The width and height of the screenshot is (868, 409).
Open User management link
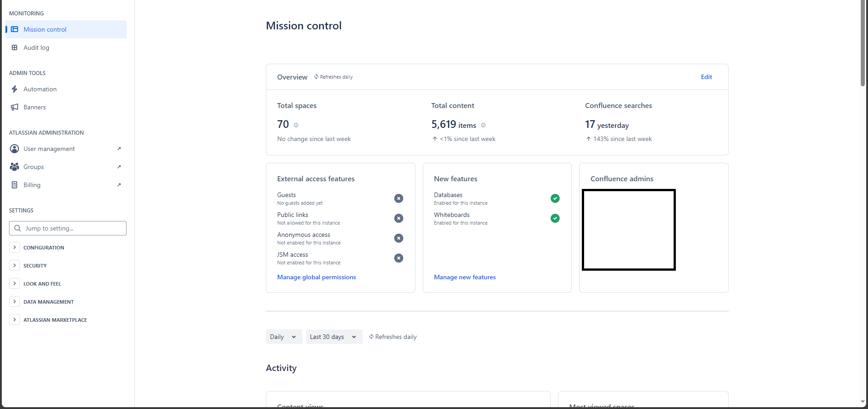click(66, 149)
